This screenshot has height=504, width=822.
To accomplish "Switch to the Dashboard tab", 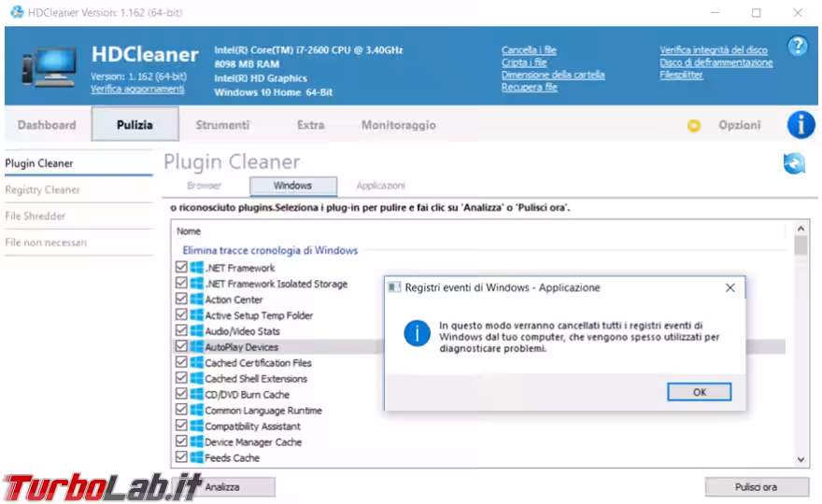I will (47, 125).
